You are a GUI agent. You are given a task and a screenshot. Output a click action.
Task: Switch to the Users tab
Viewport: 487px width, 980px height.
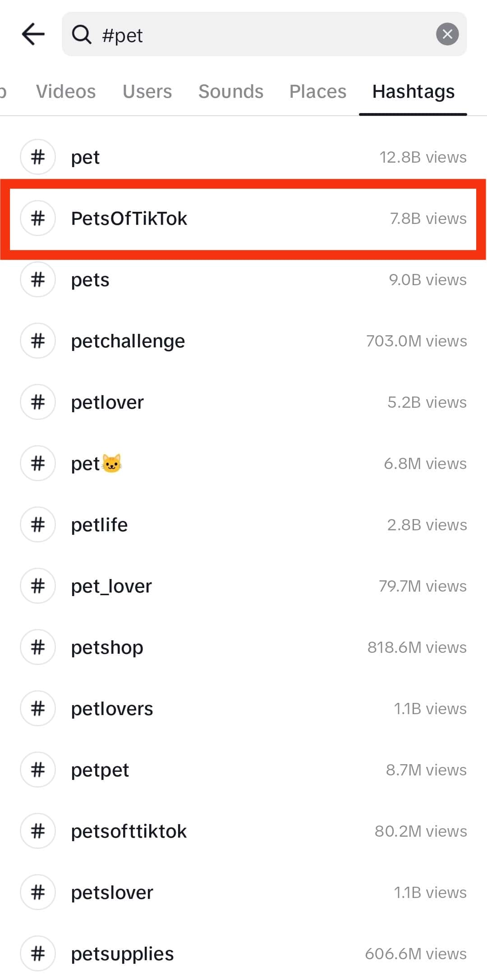[x=147, y=91]
